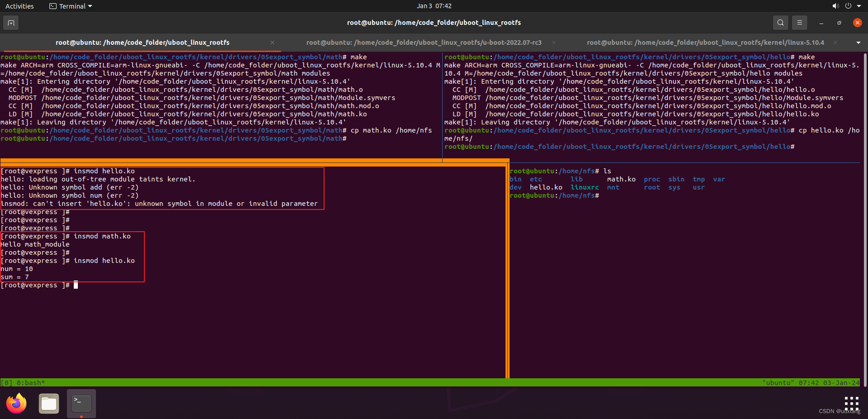Switch to the uboot_linux_rootfs tab
The image size is (868, 419).
coord(143,43)
